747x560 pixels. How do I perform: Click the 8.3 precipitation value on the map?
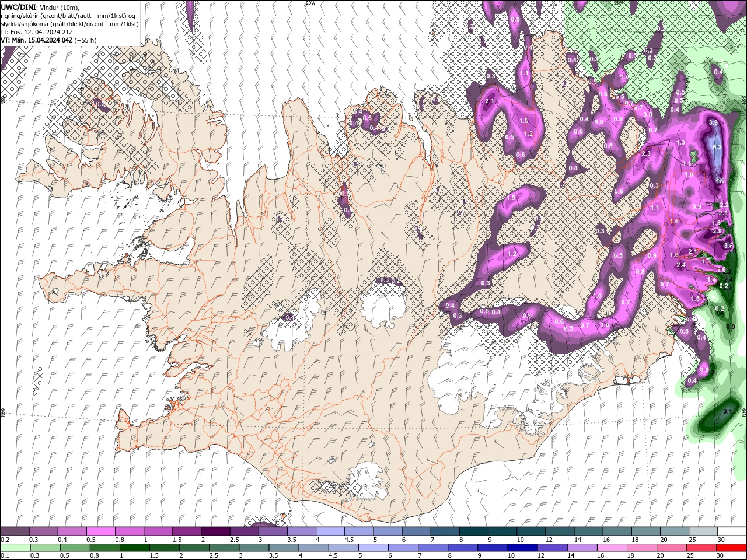coord(718,147)
